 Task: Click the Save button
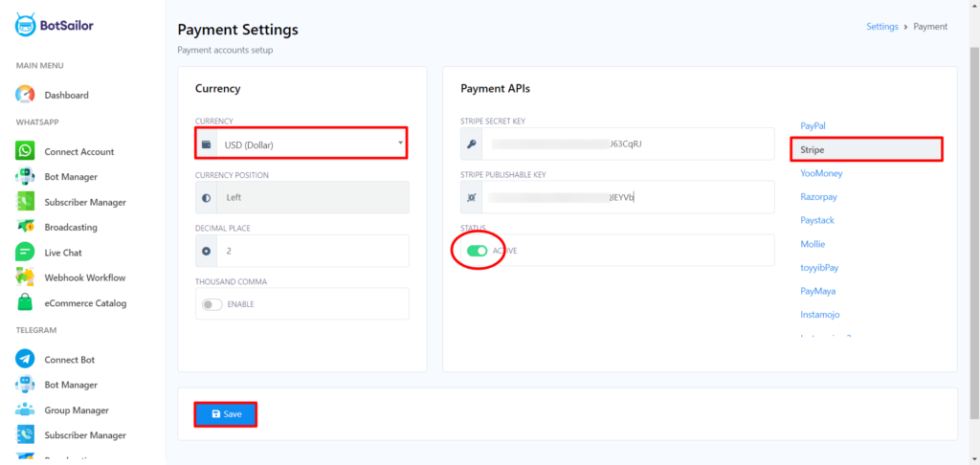point(226,413)
